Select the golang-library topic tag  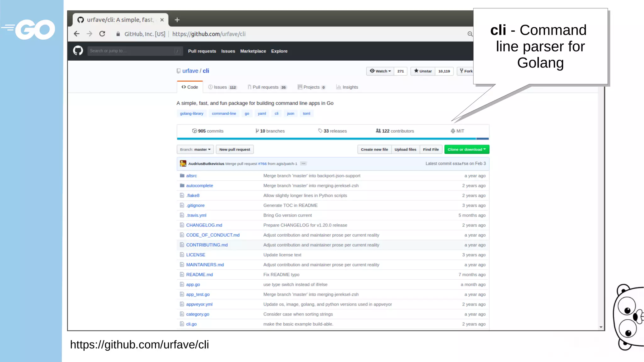(192, 113)
